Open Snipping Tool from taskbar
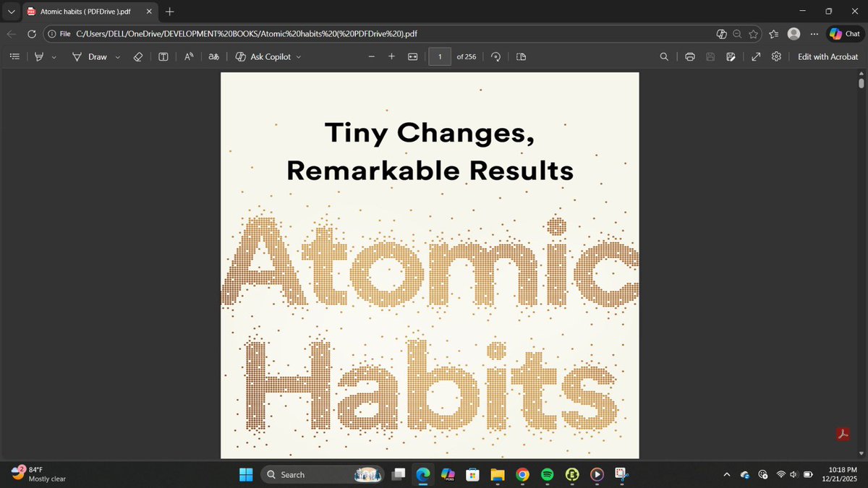Screen dimensions: 868x488 click(x=621, y=474)
